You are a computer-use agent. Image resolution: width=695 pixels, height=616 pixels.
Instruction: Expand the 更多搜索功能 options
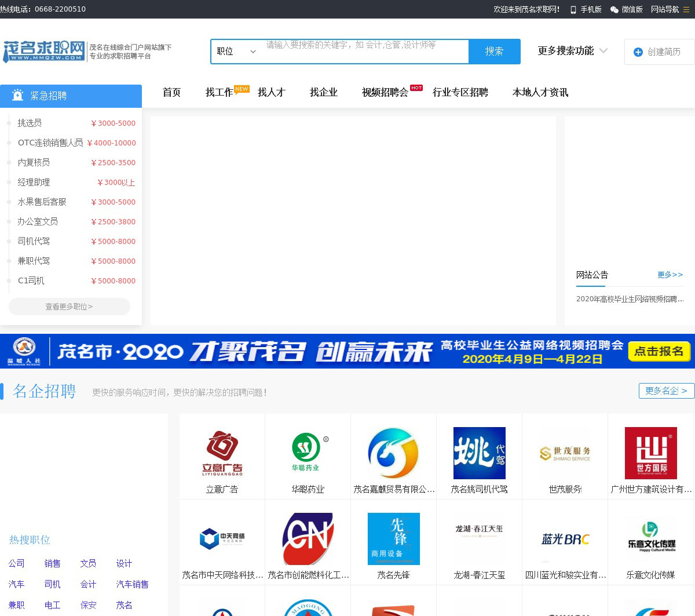tap(572, 51)
